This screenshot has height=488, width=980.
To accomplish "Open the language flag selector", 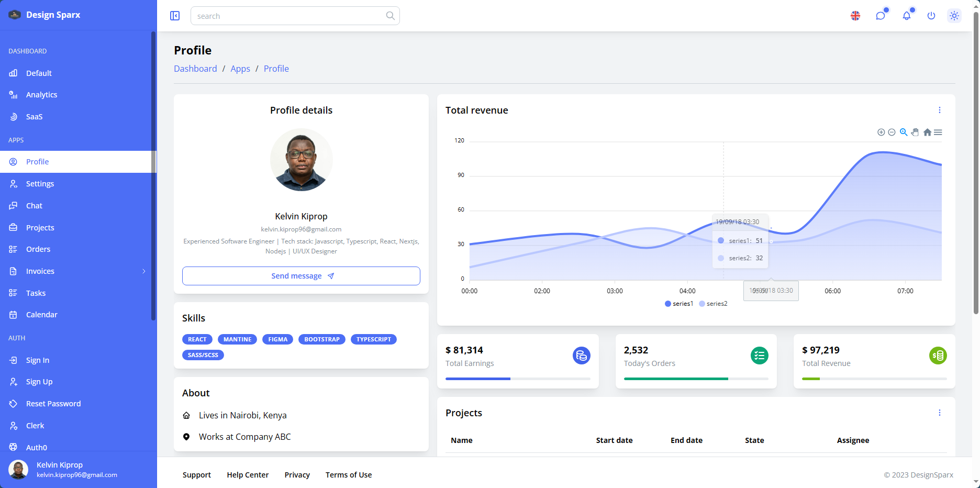I will point(855,16).
